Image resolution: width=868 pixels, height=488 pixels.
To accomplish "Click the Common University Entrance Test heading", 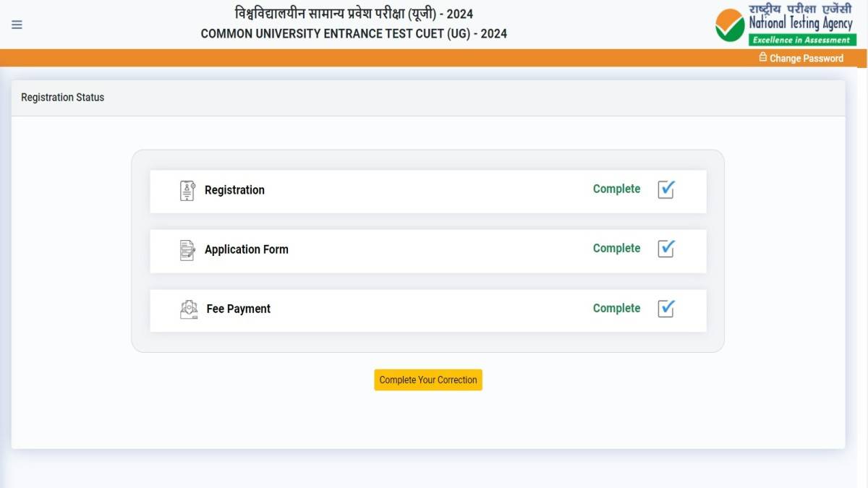I will [x=354, y=34].
